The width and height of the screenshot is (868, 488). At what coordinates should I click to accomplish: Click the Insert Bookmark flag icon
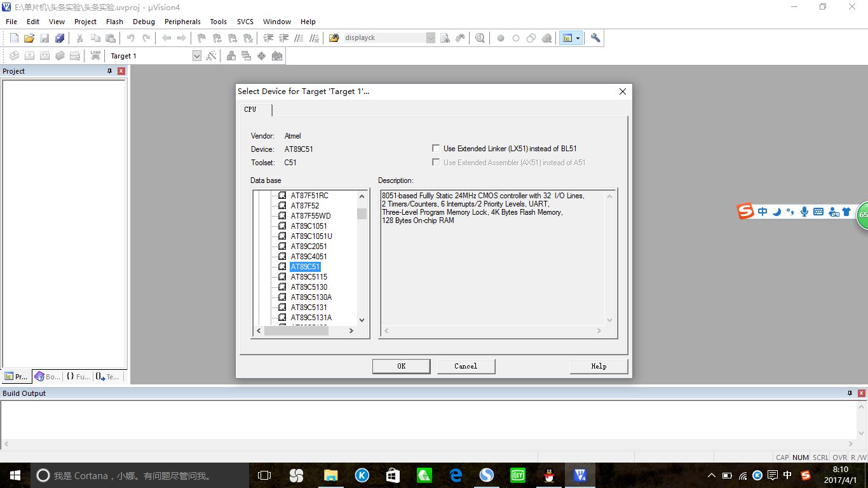pyautogui.click(x=201, y=38)
